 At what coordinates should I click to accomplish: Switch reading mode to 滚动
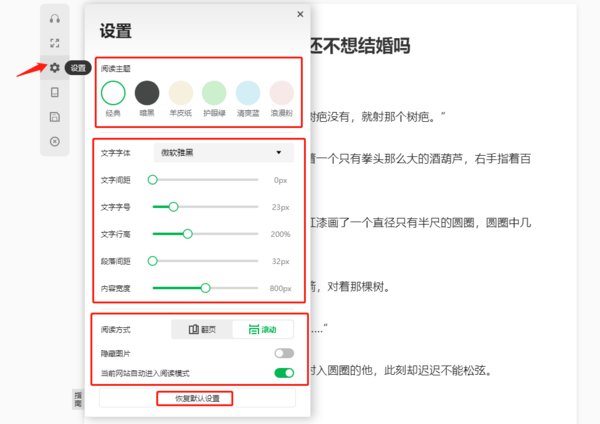(x=263, y=329)
